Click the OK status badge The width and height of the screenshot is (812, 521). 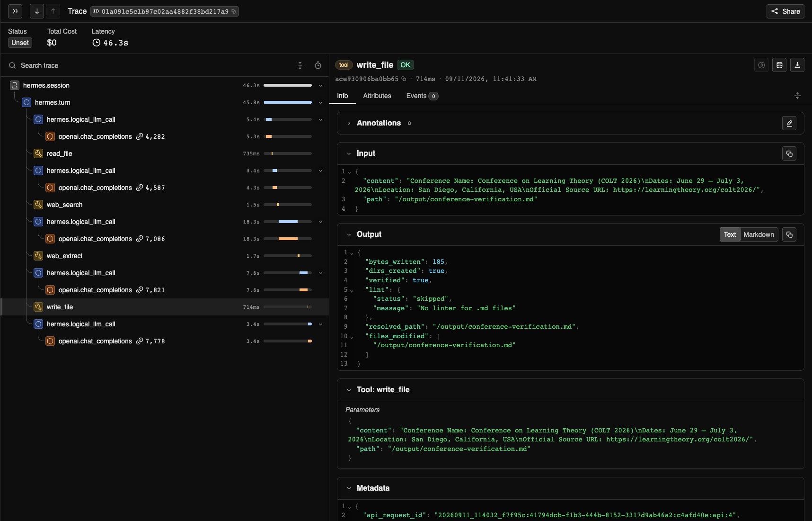(x=406, y=65)
